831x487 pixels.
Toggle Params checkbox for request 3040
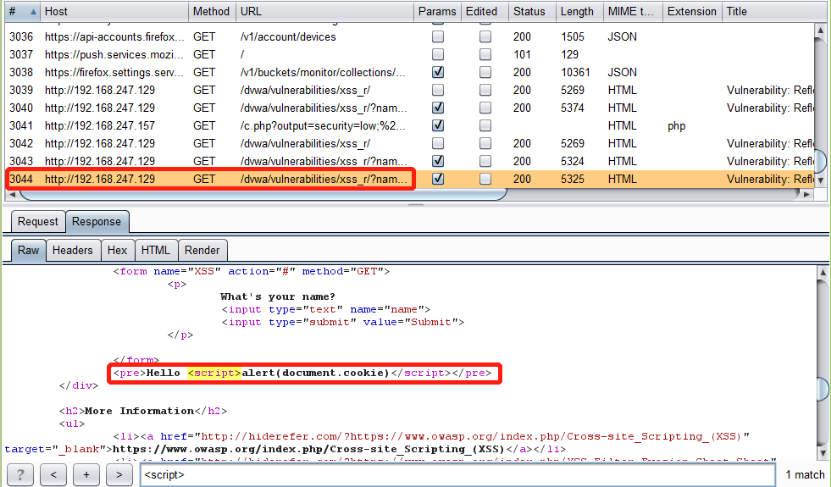coord(438,108)
